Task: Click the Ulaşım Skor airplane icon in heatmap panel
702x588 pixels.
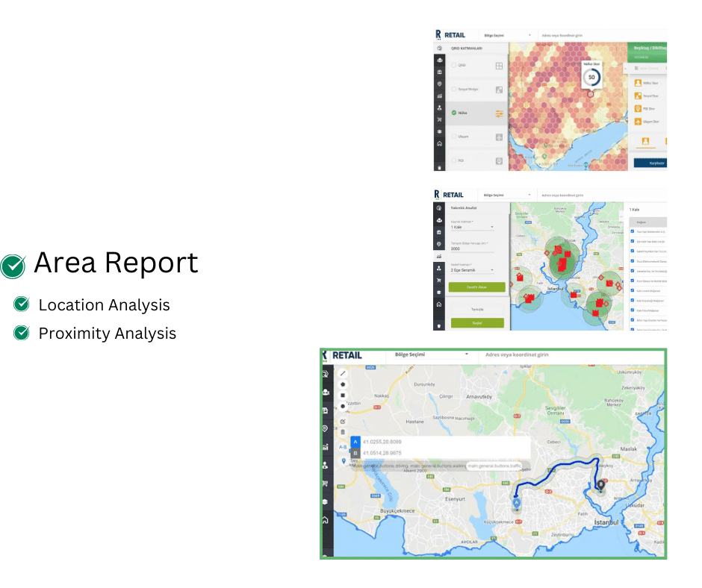Action: (x=638, y=122)
